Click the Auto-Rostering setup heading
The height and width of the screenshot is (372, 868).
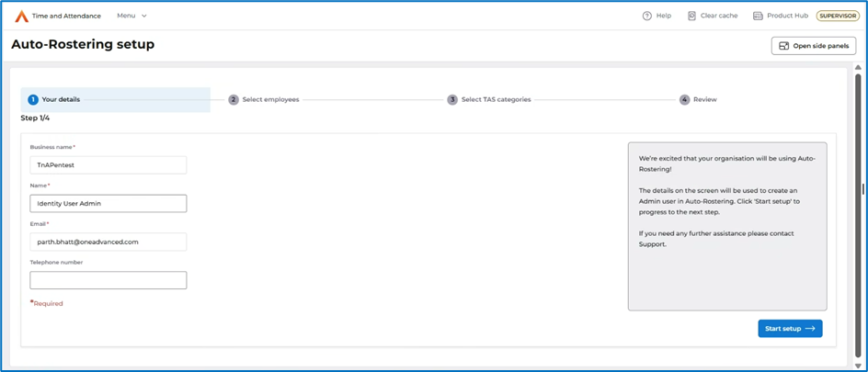point(83,45)
